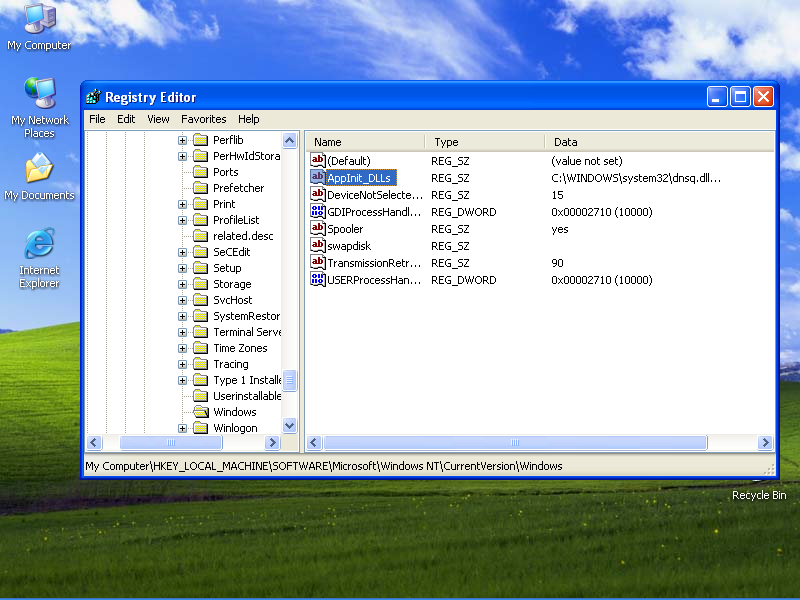
Task: Click the Tracing folder icon
Action: [201, 364]
